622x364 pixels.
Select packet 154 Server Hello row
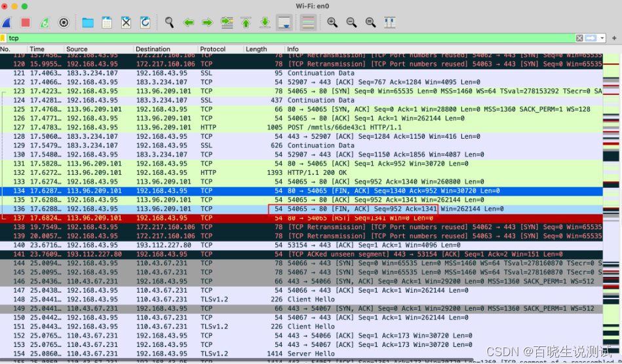pyautogui.click(x=301, y=354)
